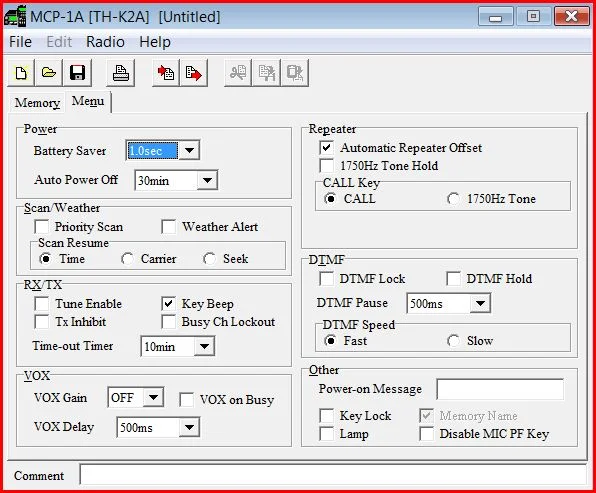Maximize the MCP-1A window
Image resolution: width=596 pixels, height=493 pixels.
[533, 17]
